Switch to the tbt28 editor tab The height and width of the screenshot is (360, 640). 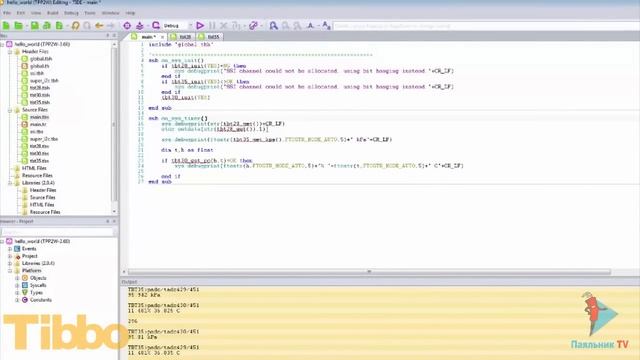tap(181, 37)
